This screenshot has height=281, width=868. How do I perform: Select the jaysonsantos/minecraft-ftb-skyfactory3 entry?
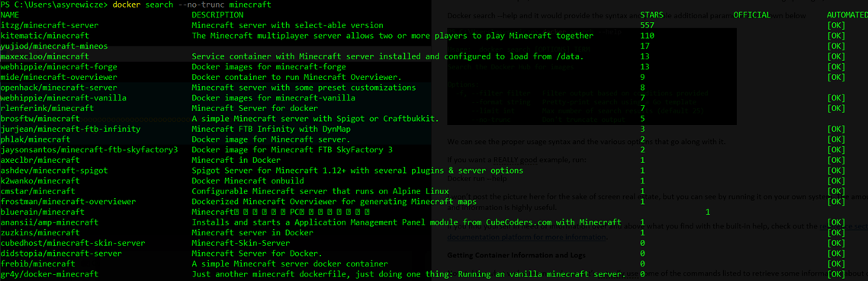[x=90, y=150]
